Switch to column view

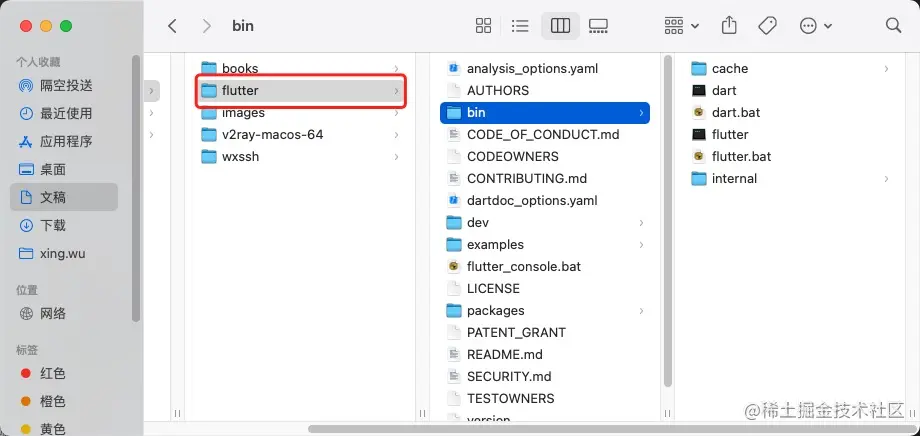point(560,25)
